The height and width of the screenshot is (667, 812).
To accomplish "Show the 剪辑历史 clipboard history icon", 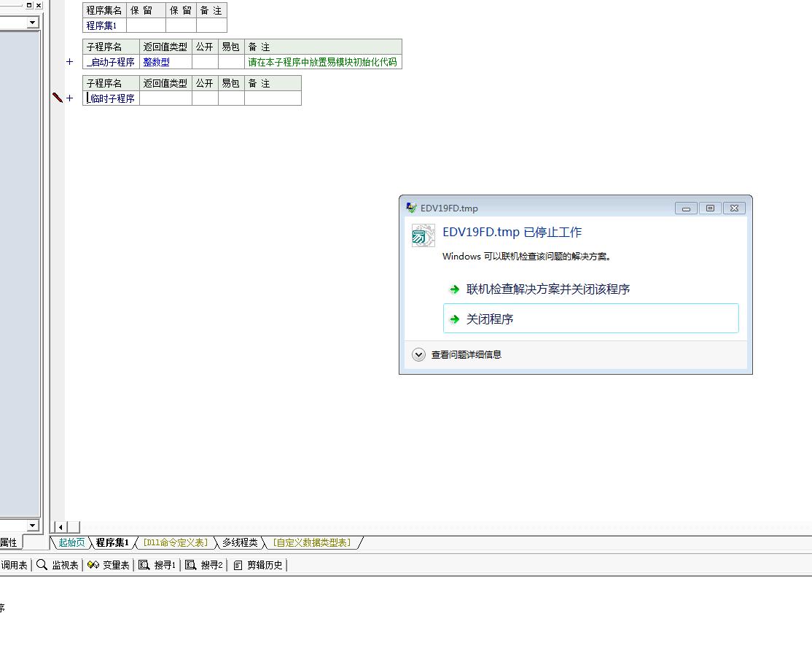I will coord(238,565).
